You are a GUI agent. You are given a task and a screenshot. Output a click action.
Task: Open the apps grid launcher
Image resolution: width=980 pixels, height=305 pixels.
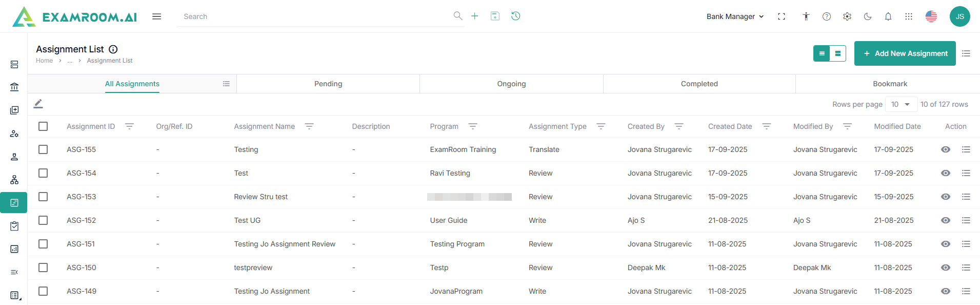tap(908, 16)
